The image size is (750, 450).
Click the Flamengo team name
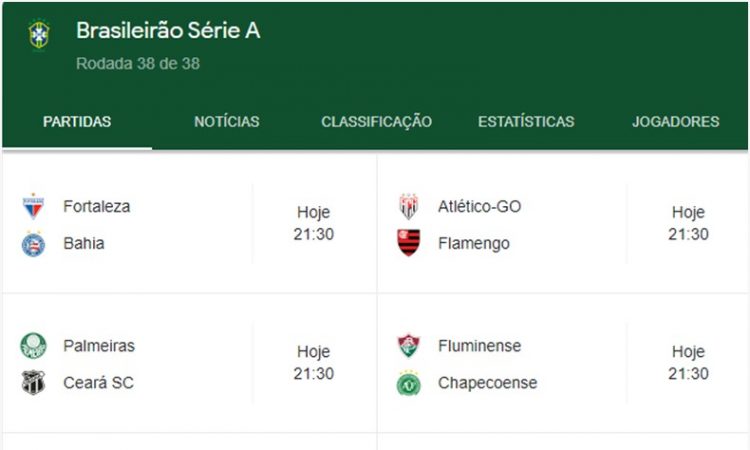474,243
